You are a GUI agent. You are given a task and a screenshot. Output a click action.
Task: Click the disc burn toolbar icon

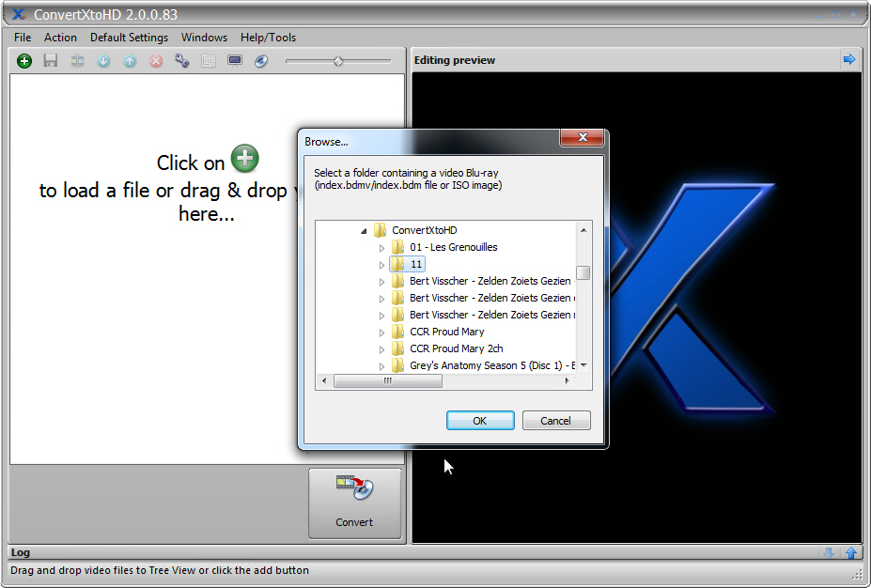261,61
